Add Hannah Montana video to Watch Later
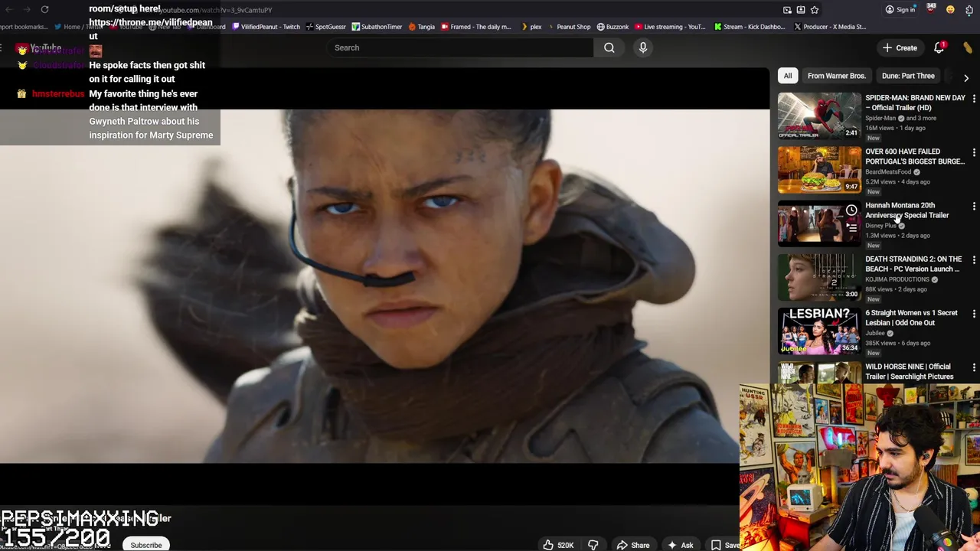Viewport: 980px width, 551px height. [851, 210]
